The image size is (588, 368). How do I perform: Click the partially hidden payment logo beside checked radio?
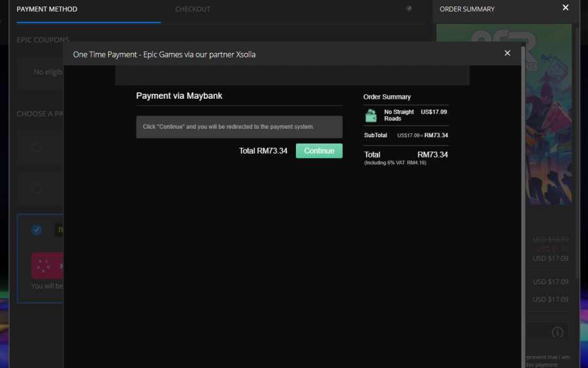click(x=59, y=230)
